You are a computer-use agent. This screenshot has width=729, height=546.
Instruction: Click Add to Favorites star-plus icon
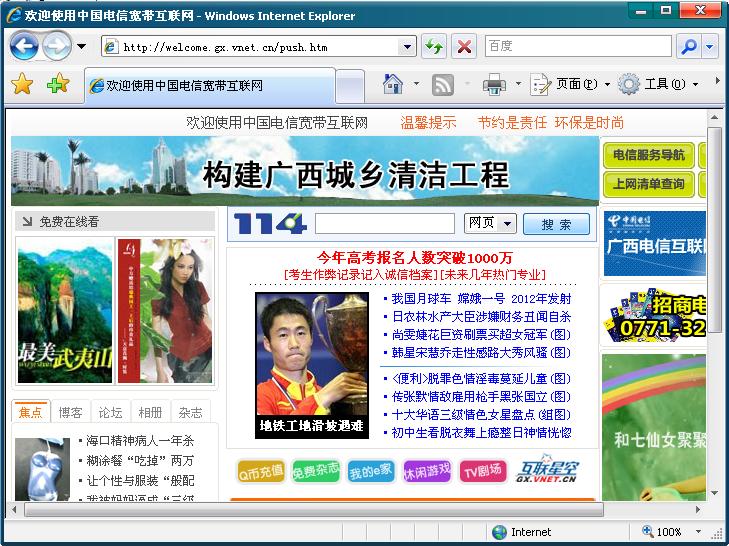click(58, 84)
